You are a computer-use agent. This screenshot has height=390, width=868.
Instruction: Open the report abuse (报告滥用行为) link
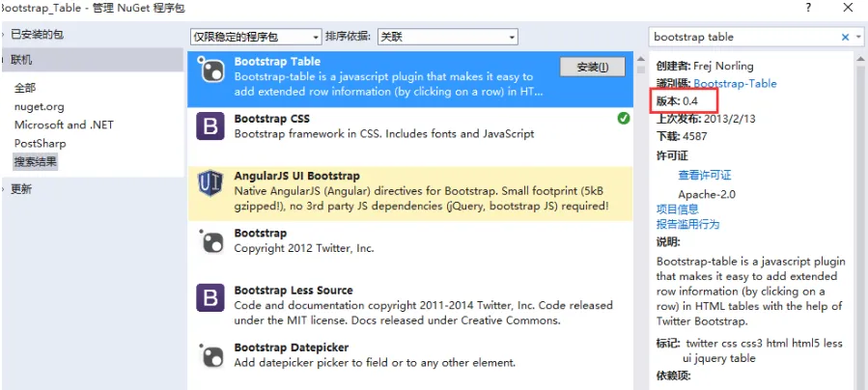pos(687,224)
